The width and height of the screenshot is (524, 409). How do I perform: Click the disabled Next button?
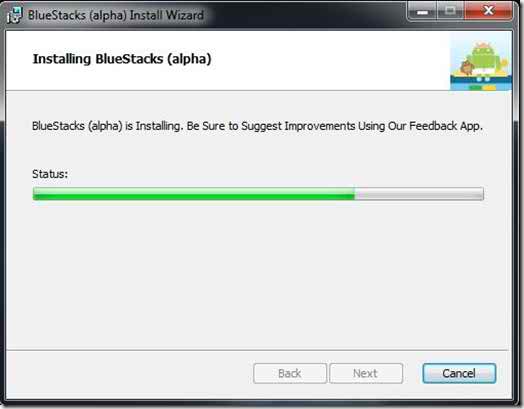click(x=366, y=373)
